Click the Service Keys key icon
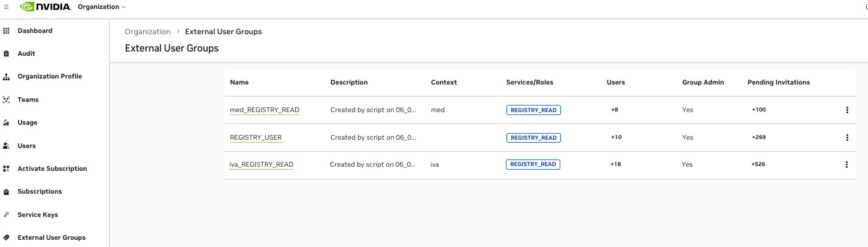868x247 pixels. pyautogui.click(x=7, y=215)
